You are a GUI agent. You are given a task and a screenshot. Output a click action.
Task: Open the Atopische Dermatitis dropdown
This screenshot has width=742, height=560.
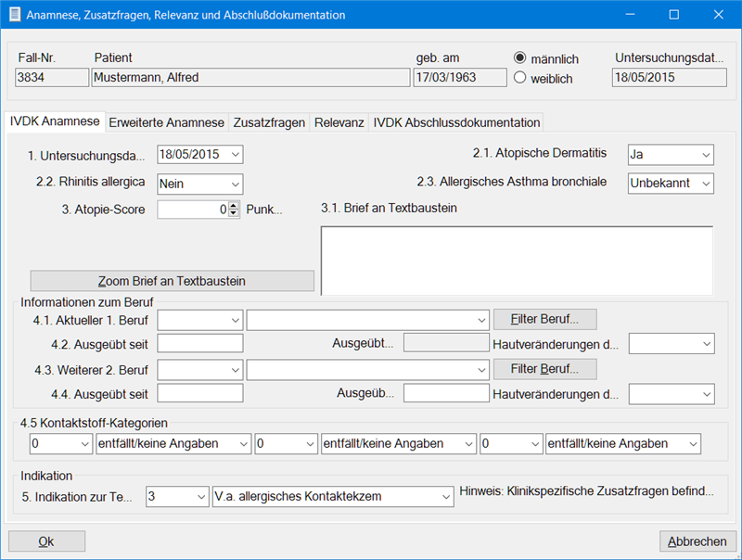[705, 154]
